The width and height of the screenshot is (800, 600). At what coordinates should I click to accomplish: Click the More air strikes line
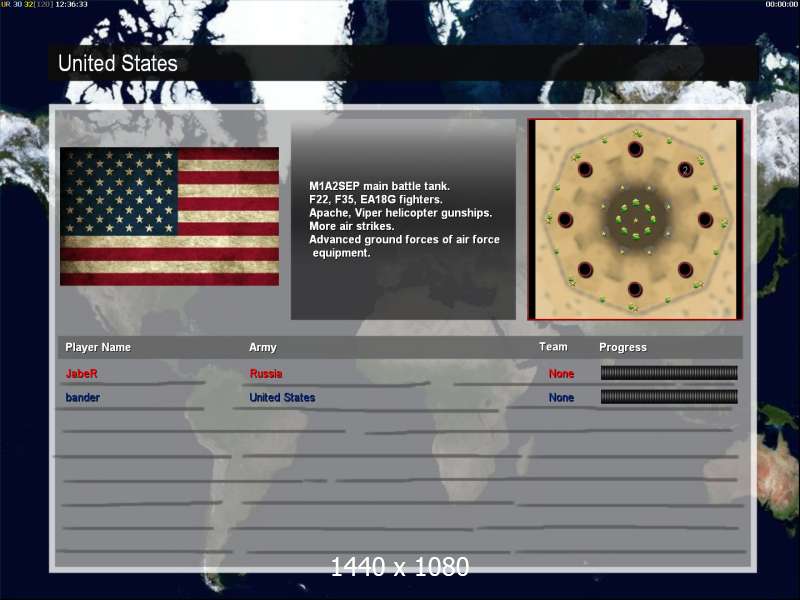[352, 226]
